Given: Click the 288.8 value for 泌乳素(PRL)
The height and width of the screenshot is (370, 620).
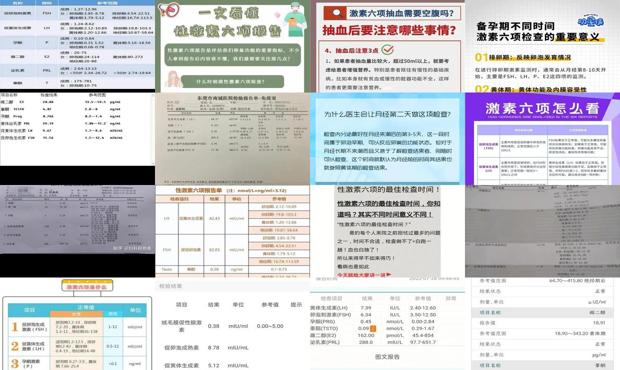Looking at the screenshot, I should (x=365, y=342).
